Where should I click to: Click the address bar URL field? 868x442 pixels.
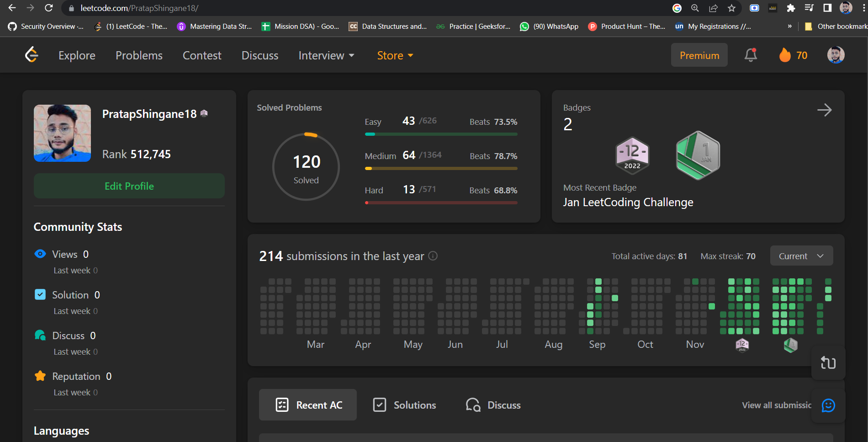[x=365, y=8]
